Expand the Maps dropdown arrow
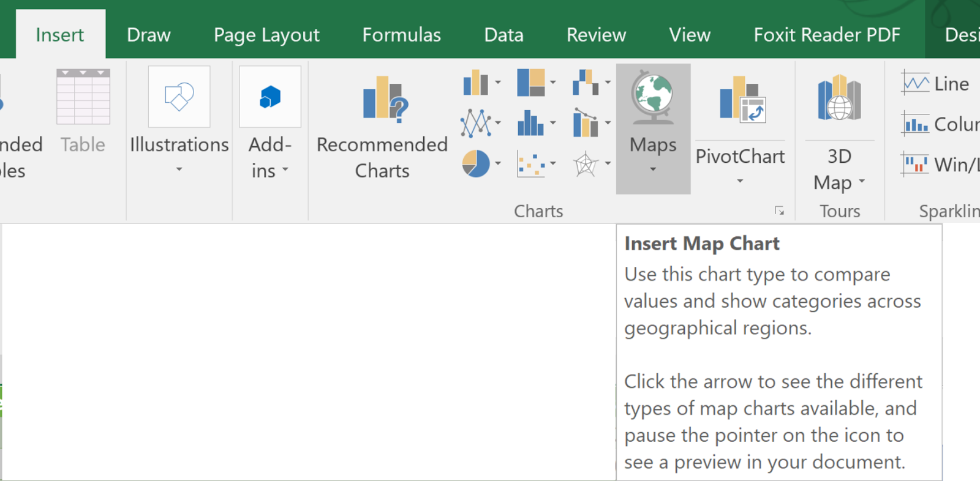Viewport: 980px width, 481px height. click(x=653, y=170)
